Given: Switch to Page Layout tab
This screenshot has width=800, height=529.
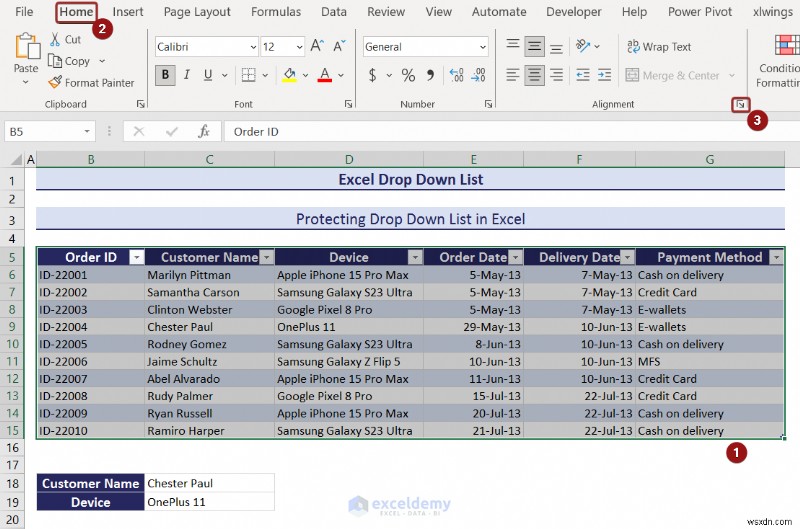Looking at the screenshot, I should (197, 12).
